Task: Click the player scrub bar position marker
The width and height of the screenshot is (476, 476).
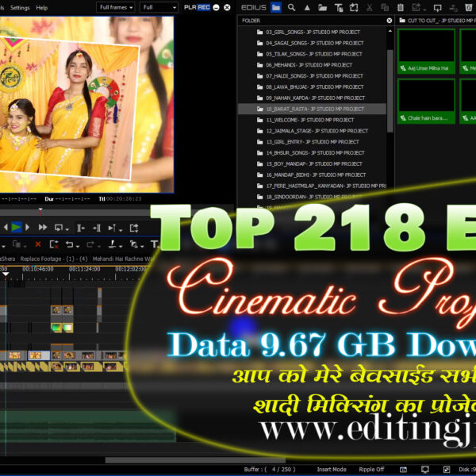Action: 40,211
